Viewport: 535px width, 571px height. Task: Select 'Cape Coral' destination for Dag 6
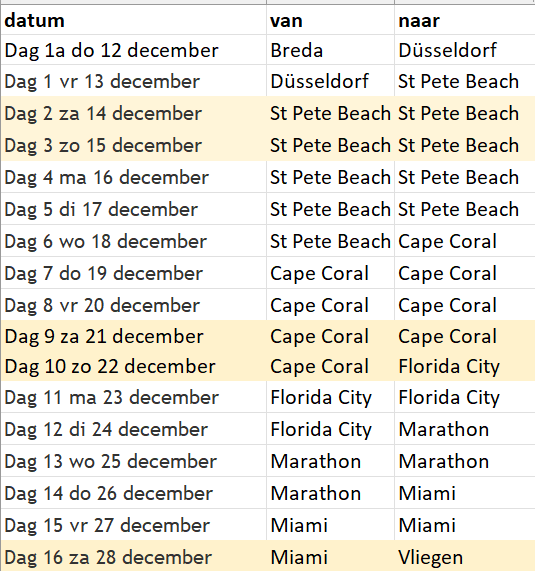coord(465,241)
